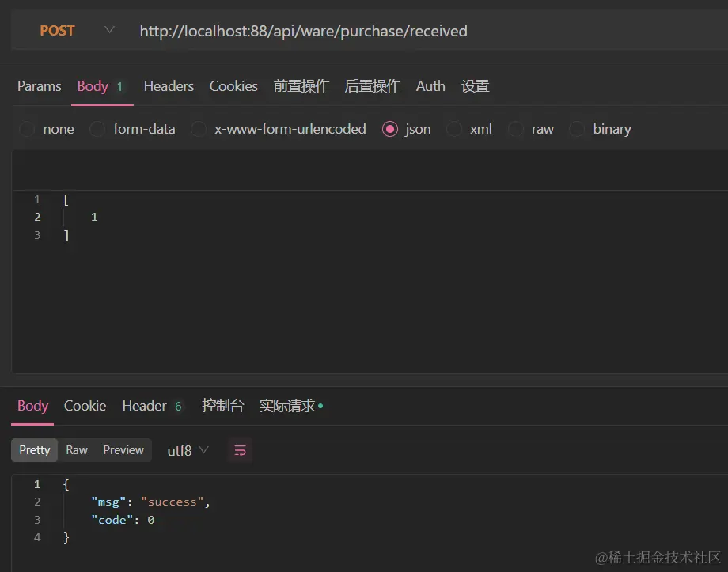Select the raw body type
Image resolution: width=728 pixels, height=572 pixels.
tap(531, 129)
